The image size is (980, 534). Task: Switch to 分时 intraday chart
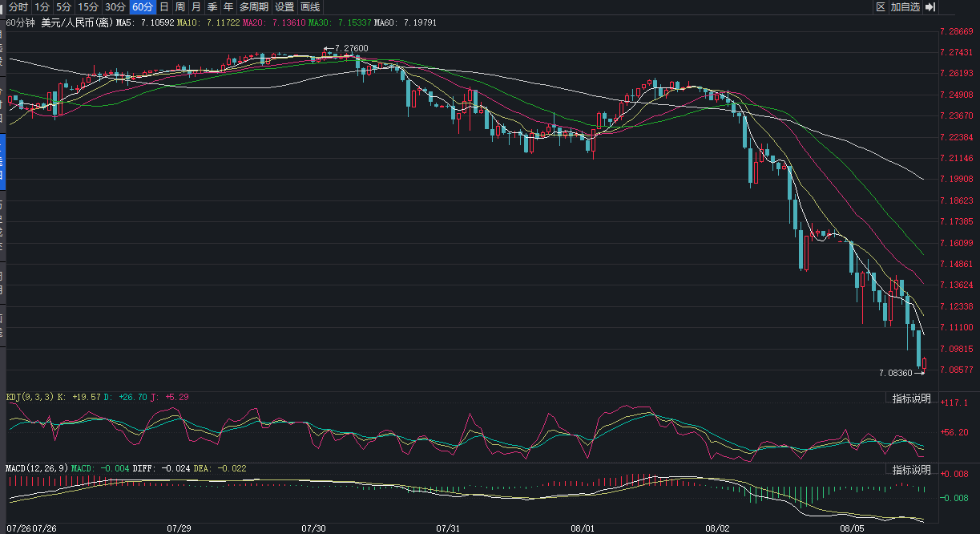pos(18,6)
